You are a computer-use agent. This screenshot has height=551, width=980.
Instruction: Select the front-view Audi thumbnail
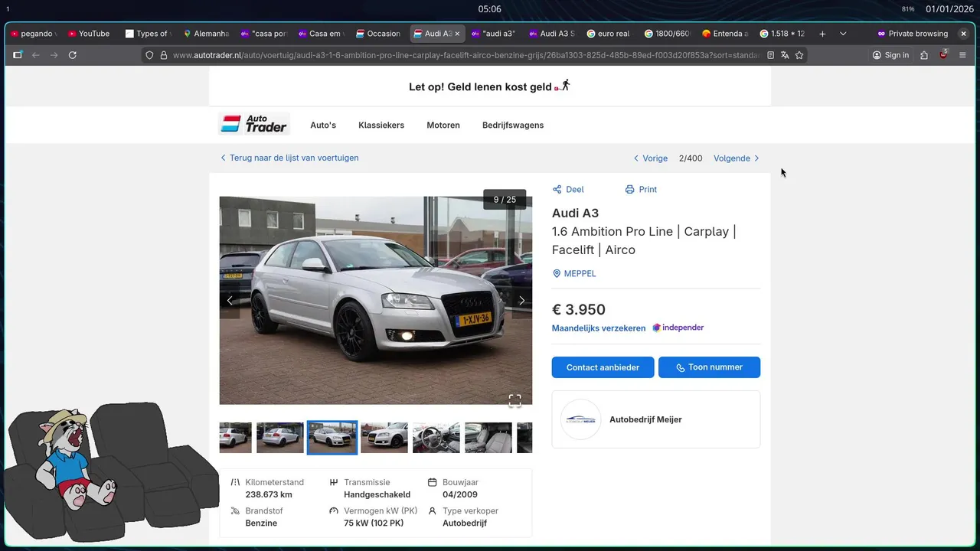[x=384, y=438]
